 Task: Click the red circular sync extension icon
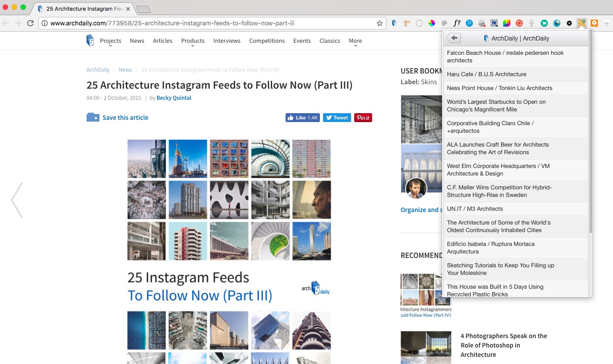pos(519,23)
